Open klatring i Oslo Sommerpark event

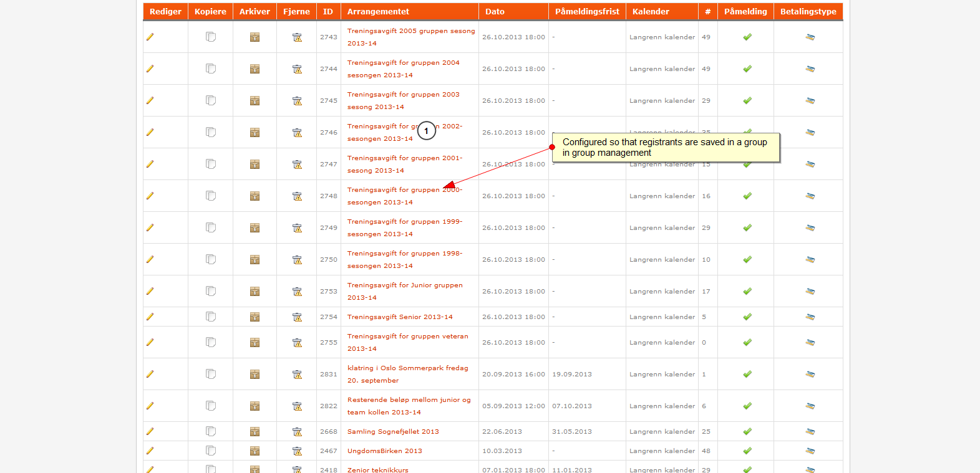tap(408, 374)
